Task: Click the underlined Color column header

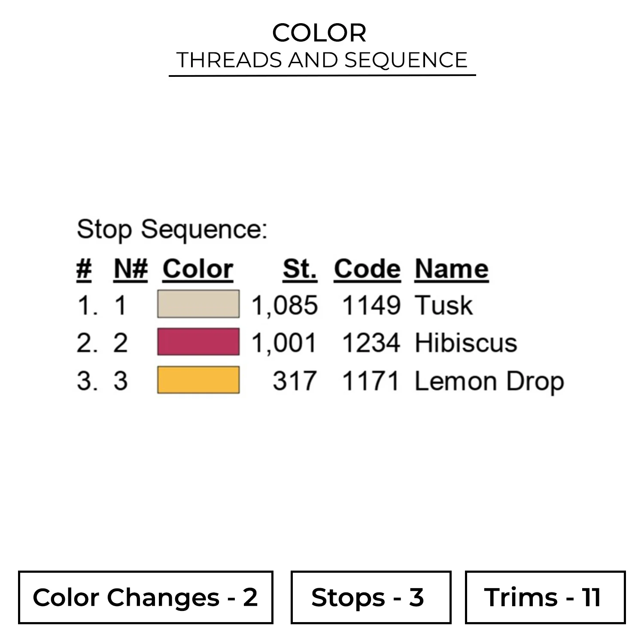Action: point(197,269)
